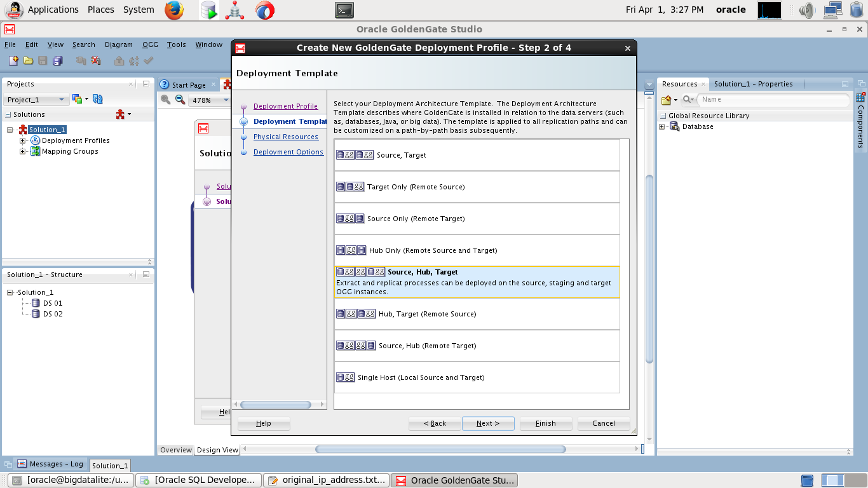Image resolution: width=868 pixels, height=488 pixels.
Task: Click the Mapping Groups node icon
Action: click(x=36, y=151)
